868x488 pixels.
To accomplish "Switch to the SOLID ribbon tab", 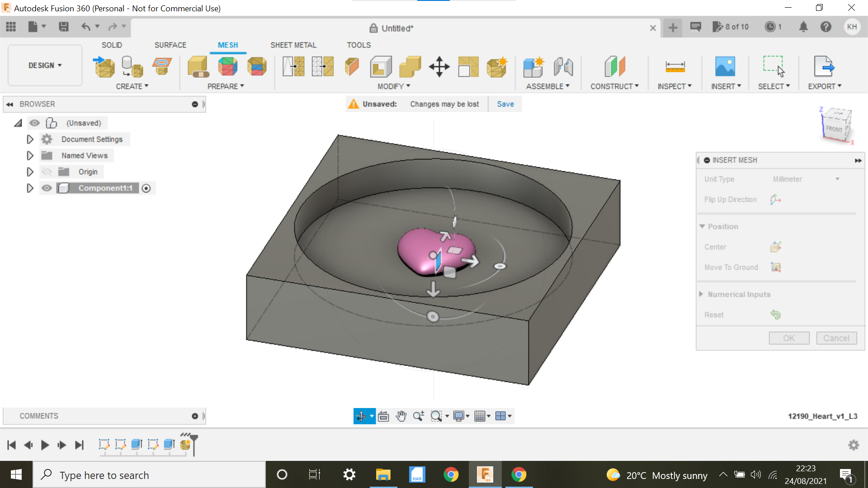I will pos(112,45).
